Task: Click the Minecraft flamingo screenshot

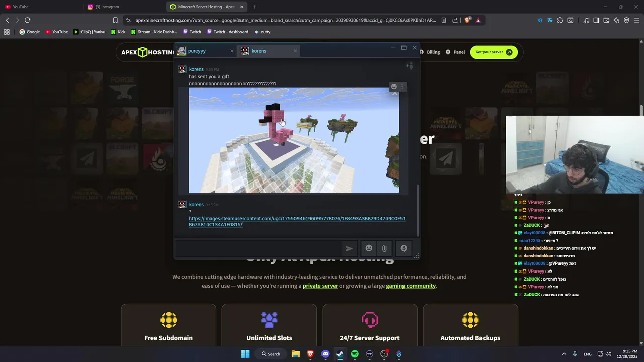Action: (294, 140)
